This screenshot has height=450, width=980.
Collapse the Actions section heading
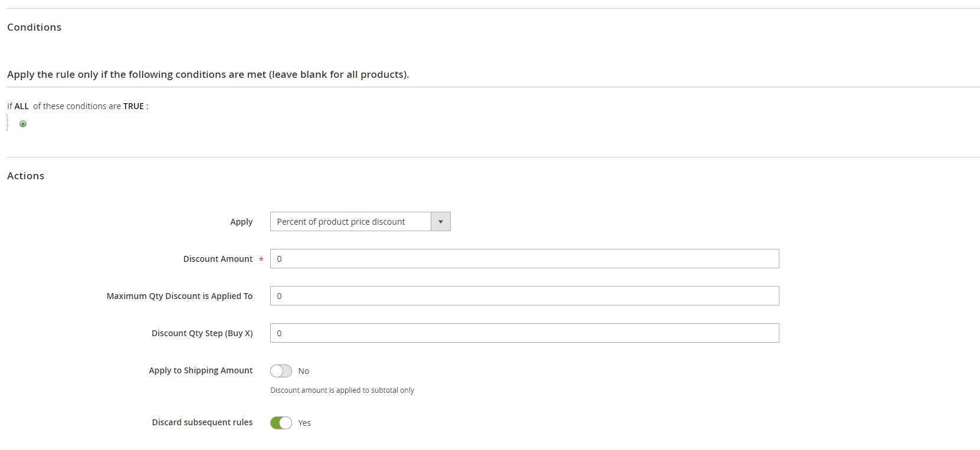pos(25,176)
